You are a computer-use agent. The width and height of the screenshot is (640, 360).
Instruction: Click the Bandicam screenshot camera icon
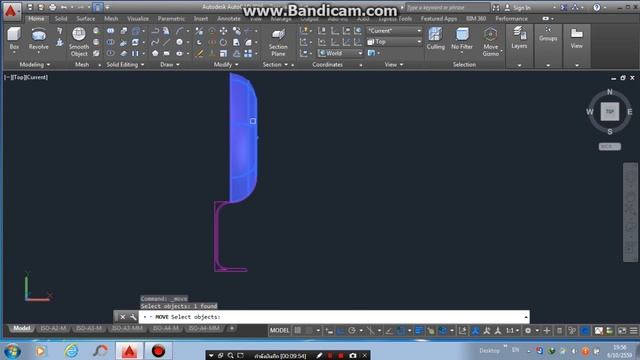353,356
